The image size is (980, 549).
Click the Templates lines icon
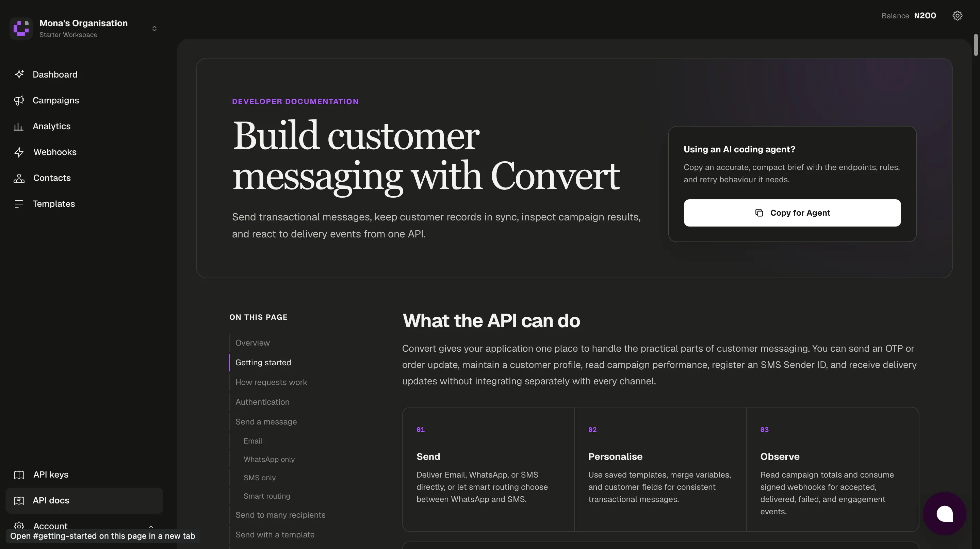[x=19, y=204]
